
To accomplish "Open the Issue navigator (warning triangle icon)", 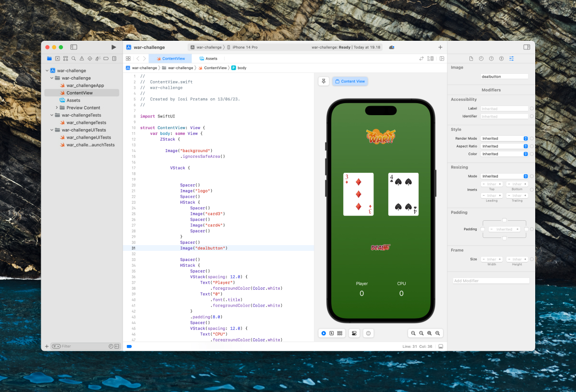I will (82, 59).
